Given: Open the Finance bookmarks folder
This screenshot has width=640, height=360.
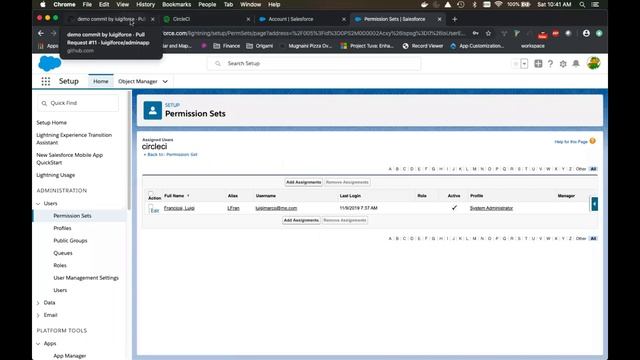Looking at the screenshot, I should [227, 46].
